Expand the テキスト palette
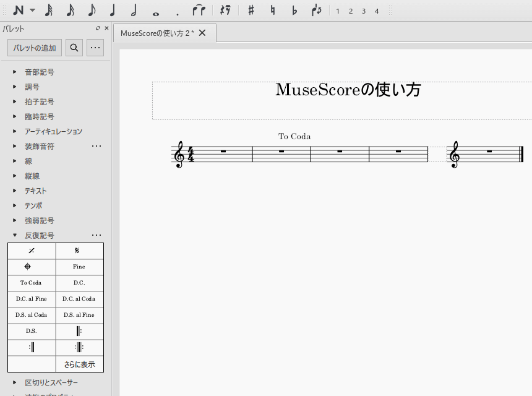 pyautogui.click(x=15, y=191)
